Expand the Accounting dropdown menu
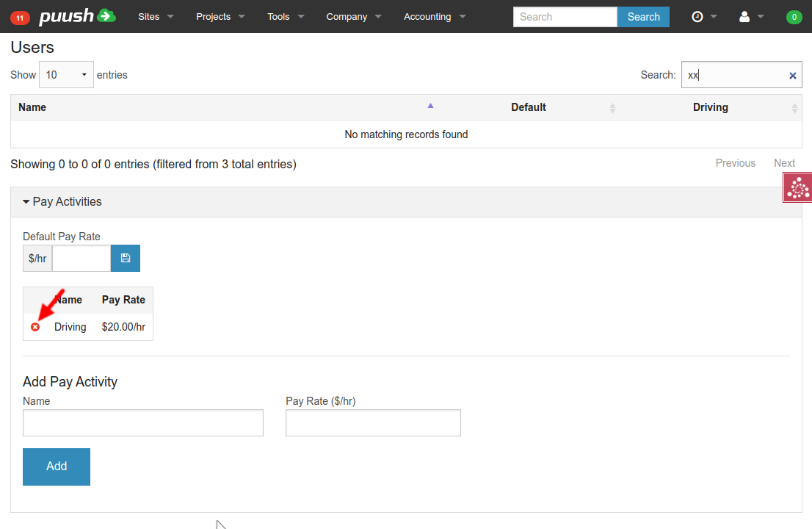Image resolution: width=812 pixels, height=529 pixels. pyautogui.click(x=435, y=16)
